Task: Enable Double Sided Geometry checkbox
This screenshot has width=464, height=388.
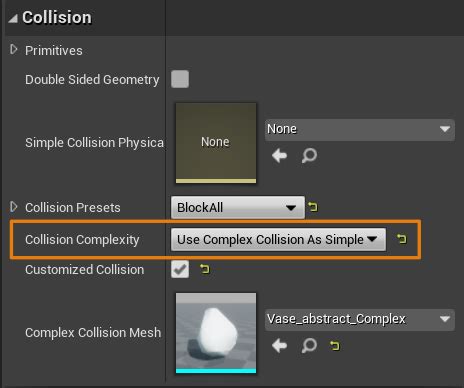Action: pos(180,79)
